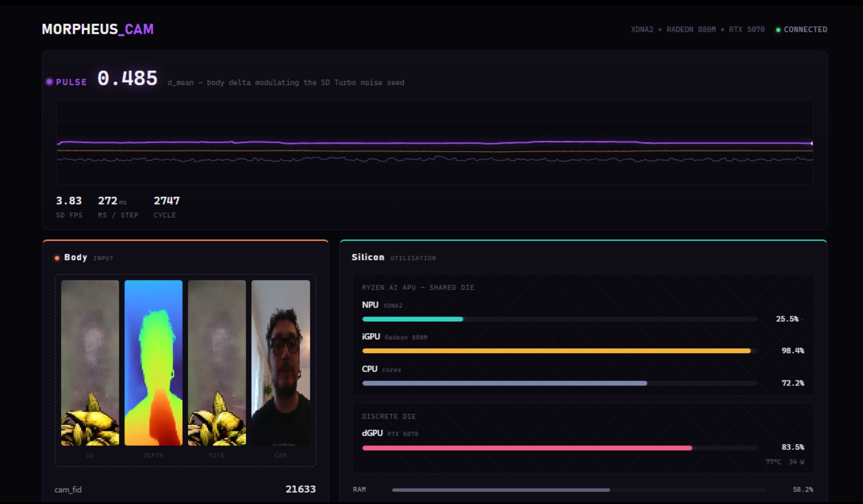This screenshot has width=863, height=504.
Task: Click the CYCLE value 2747
Action: click(166, 201)
